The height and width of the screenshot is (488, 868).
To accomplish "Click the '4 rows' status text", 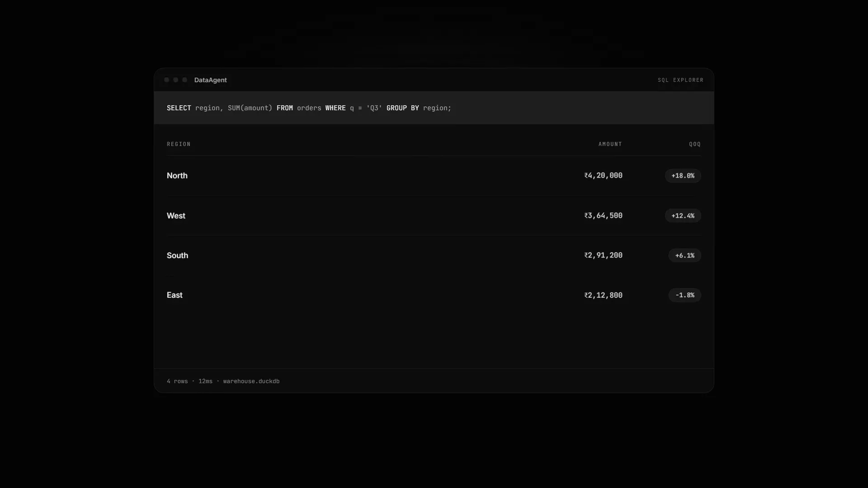I will coord(177,381).
